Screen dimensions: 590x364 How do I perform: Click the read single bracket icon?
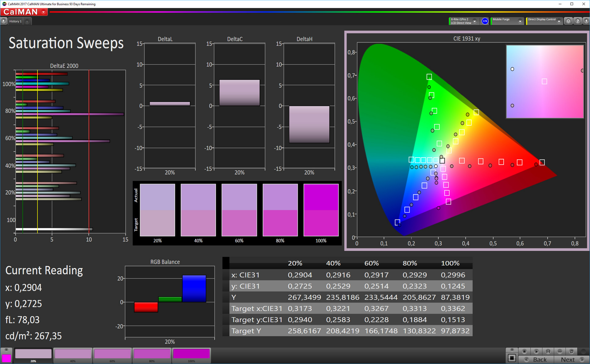tap(548, 351)
